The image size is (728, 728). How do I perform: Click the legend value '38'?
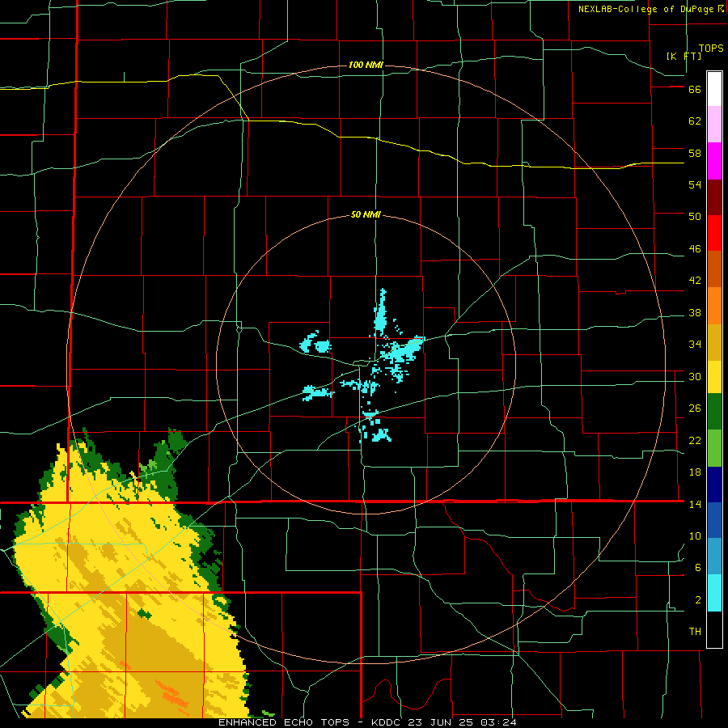point(695,312)
